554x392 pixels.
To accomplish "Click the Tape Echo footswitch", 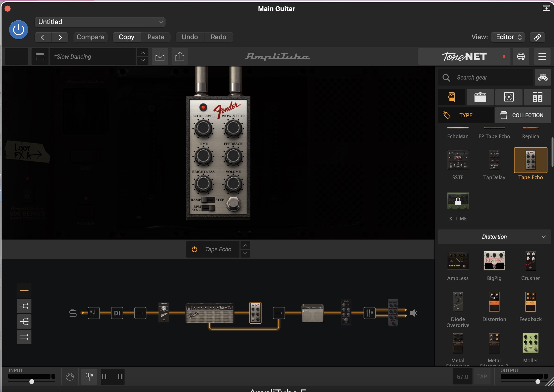I will point(233,204).
